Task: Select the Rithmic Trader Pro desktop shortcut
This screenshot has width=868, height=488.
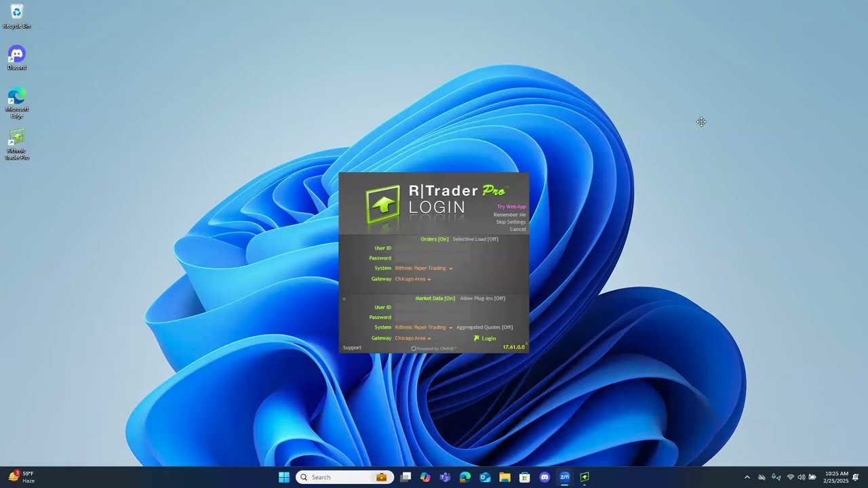Action: coord(17,144)
